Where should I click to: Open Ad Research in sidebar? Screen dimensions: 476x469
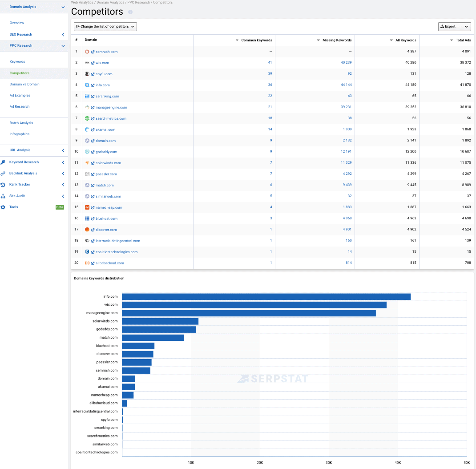20,106
